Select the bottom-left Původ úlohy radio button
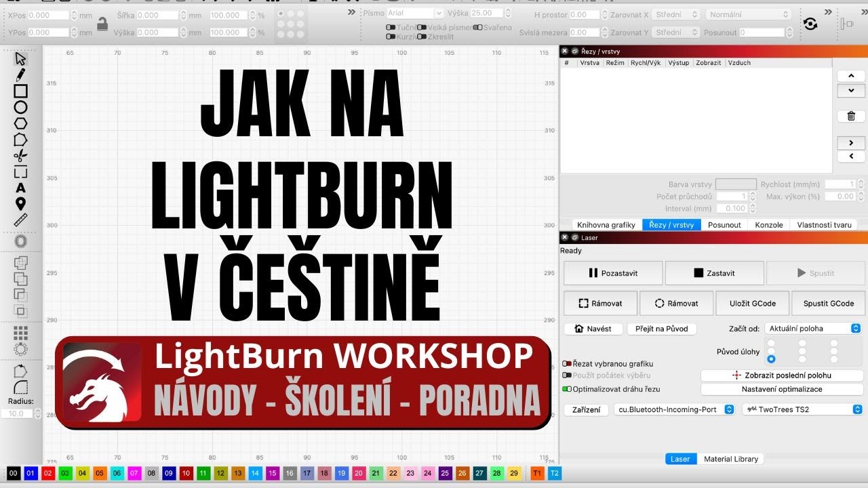 [x=771, y=359]
